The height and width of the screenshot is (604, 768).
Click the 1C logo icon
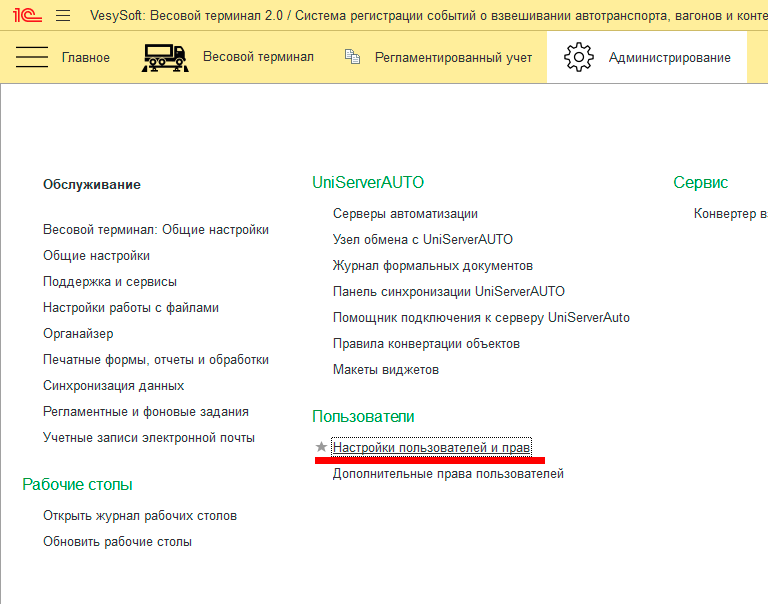27,15
